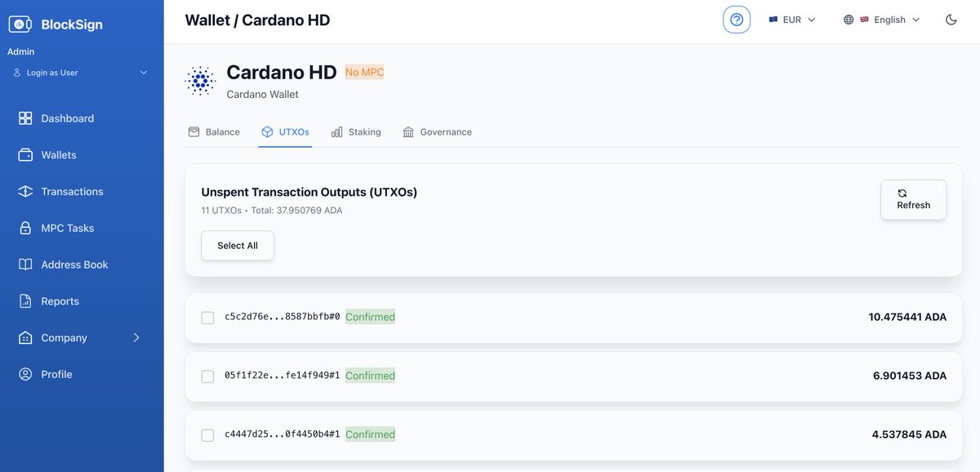This screenshot has width=980, height=472.
Task: Click the Address Book icon
Action: tap(25, 265)
